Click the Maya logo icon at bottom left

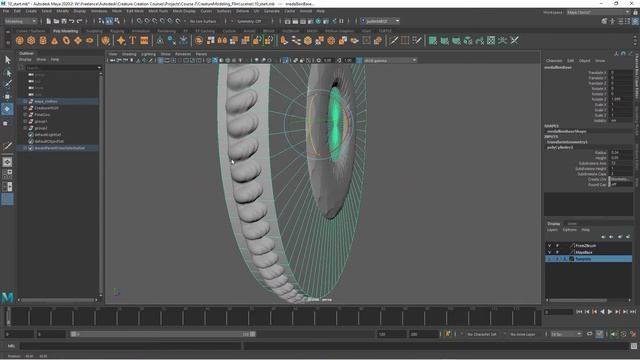coord(7,297)
